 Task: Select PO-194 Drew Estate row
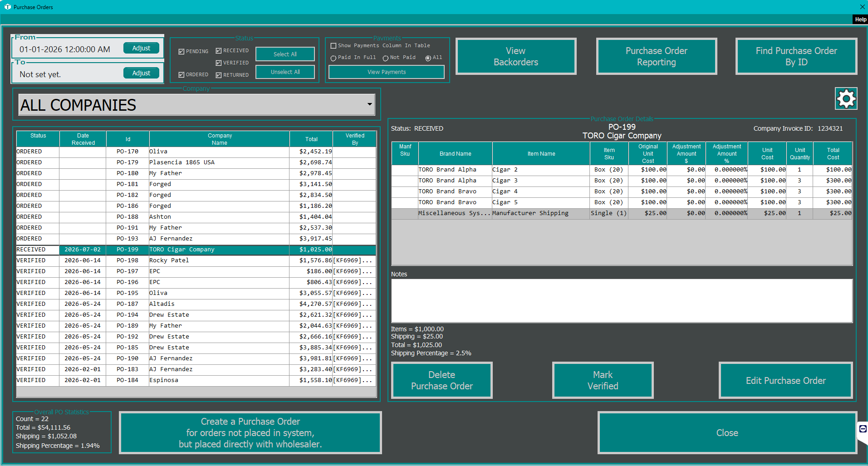[196, 315]
